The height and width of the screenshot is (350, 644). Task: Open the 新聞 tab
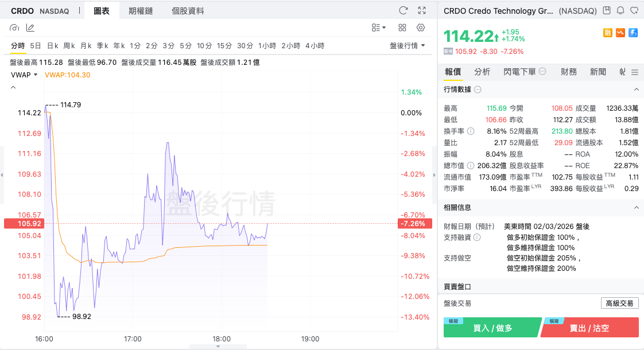pyautogui.click(x=598, y=72)
